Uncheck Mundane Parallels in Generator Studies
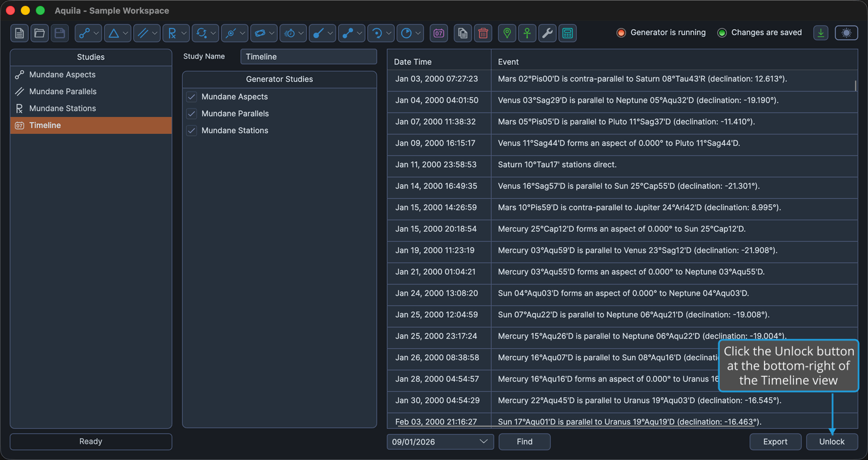This screenshot has width=868, height=460. [192, 114]
